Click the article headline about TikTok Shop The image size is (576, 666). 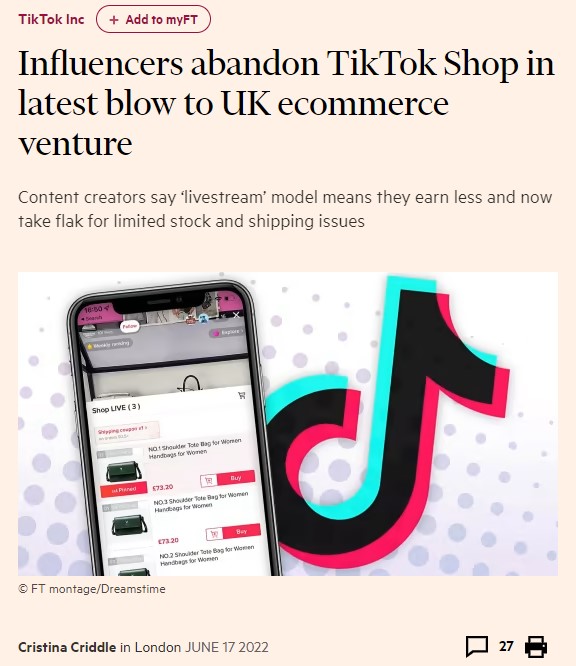tap(286, 103)
